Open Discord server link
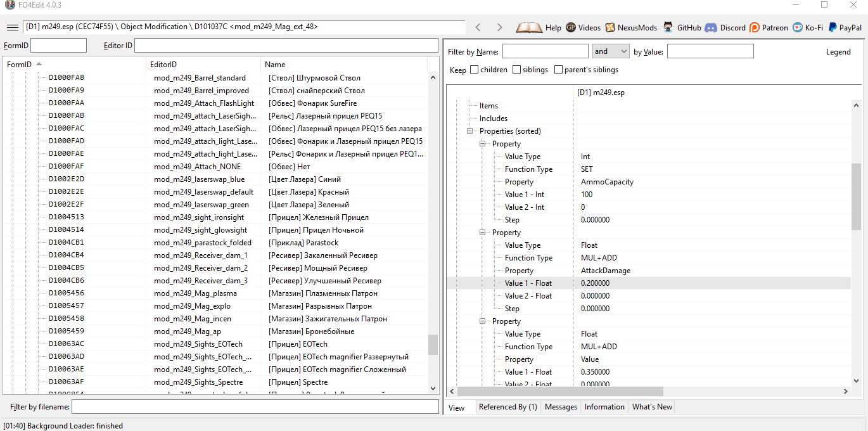Image resolution: width=868 pixels, height=431 pixels. [711, 27]
